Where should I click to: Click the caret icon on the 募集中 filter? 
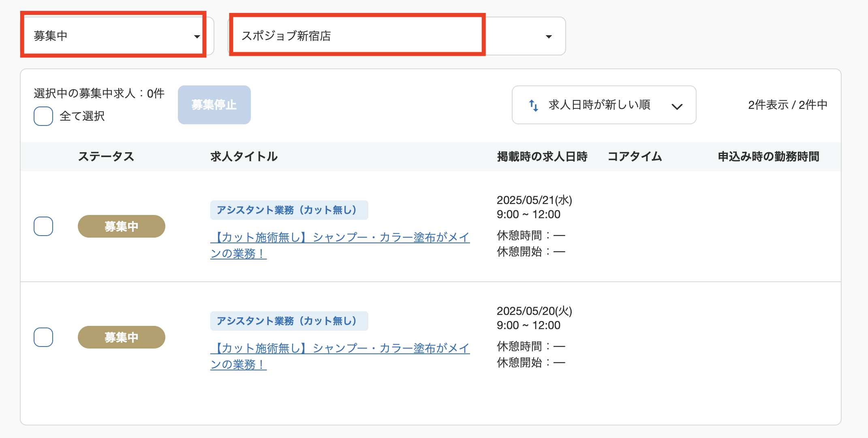point(197,36)
